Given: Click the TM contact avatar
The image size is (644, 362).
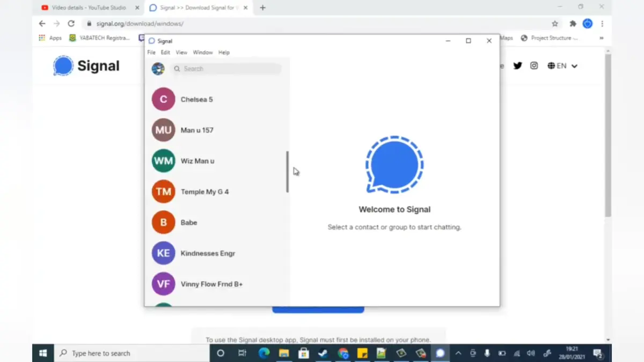Looking at the screenshot, I should [x=163, y=191].
